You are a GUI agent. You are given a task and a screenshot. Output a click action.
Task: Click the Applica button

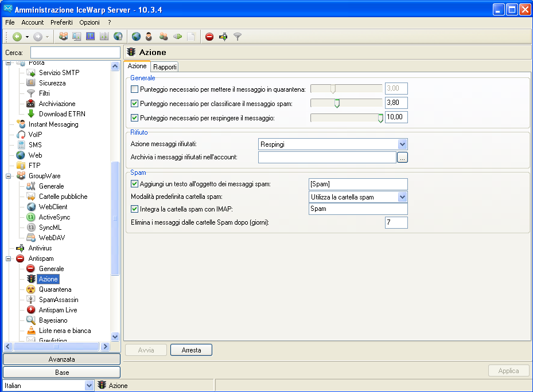508,371
